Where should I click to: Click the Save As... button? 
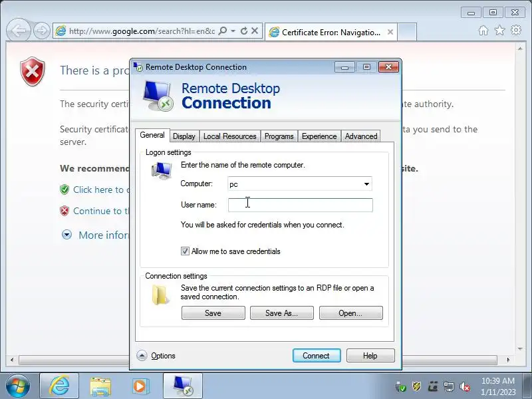tap(281, 313)
